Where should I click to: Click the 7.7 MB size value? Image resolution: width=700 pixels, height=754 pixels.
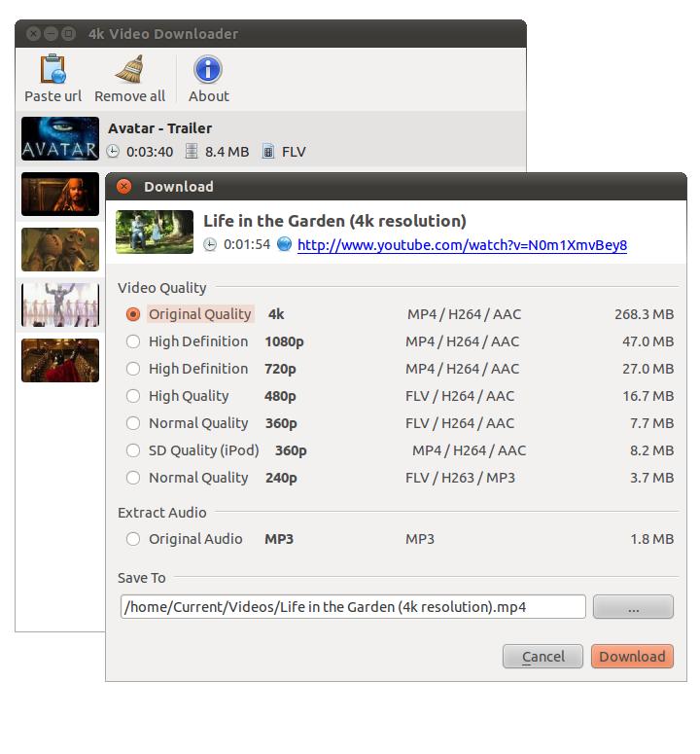coord(652,423)
